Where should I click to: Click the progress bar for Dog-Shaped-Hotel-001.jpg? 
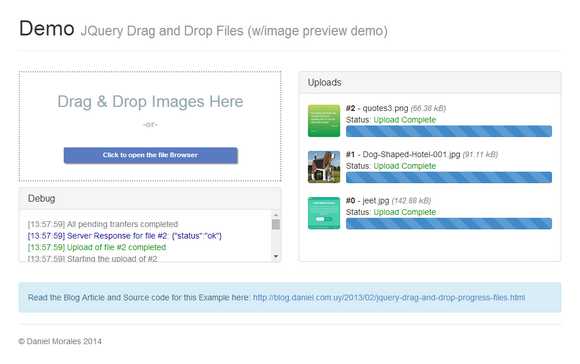click(449, 177)
